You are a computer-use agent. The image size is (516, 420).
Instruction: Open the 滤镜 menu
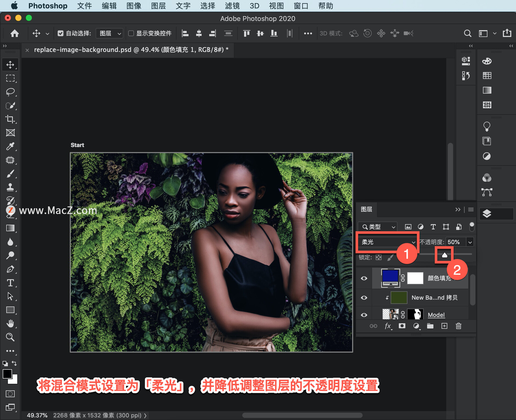click(232, 6)
